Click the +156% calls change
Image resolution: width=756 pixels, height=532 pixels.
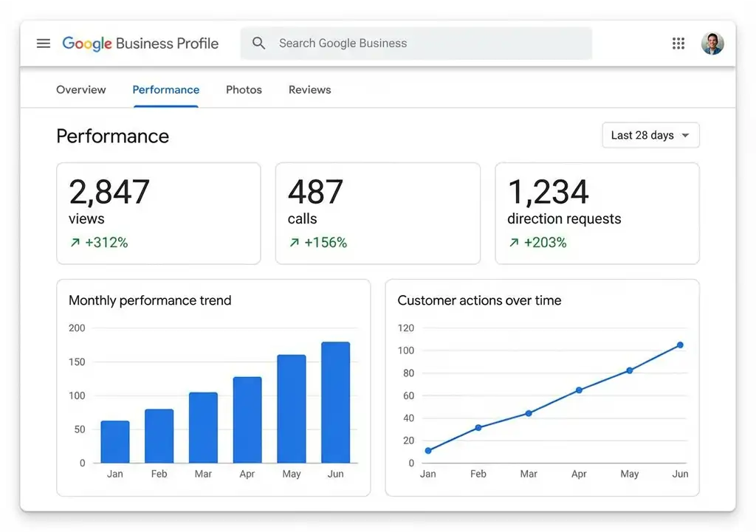click(326, 242)
